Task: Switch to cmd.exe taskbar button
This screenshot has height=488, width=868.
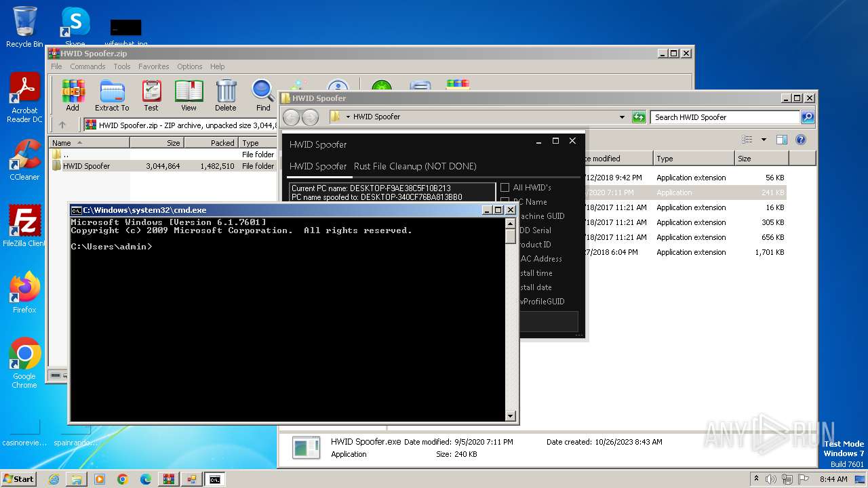Action: 215,479
